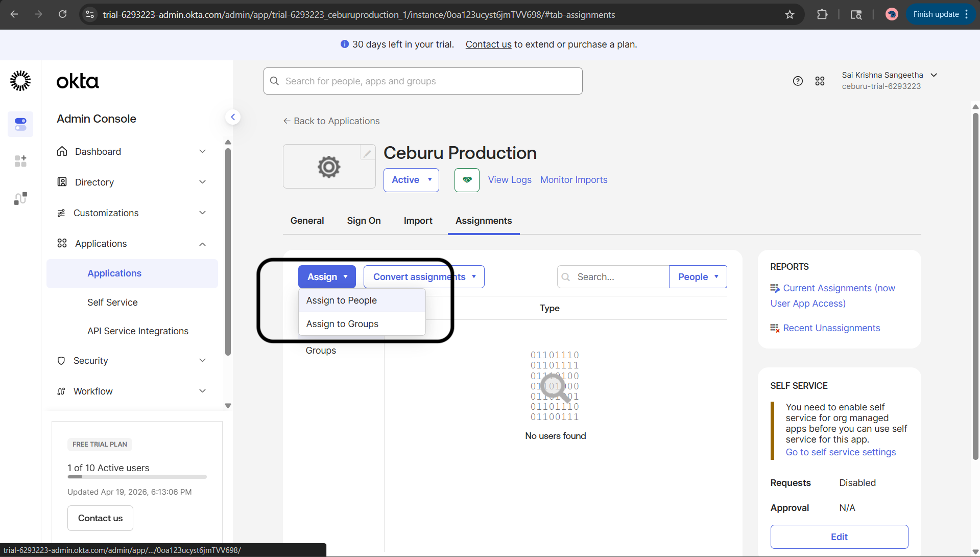Edit the app logo with the pencil icon
The image size is (980, 557).
[x=367, y=153]
